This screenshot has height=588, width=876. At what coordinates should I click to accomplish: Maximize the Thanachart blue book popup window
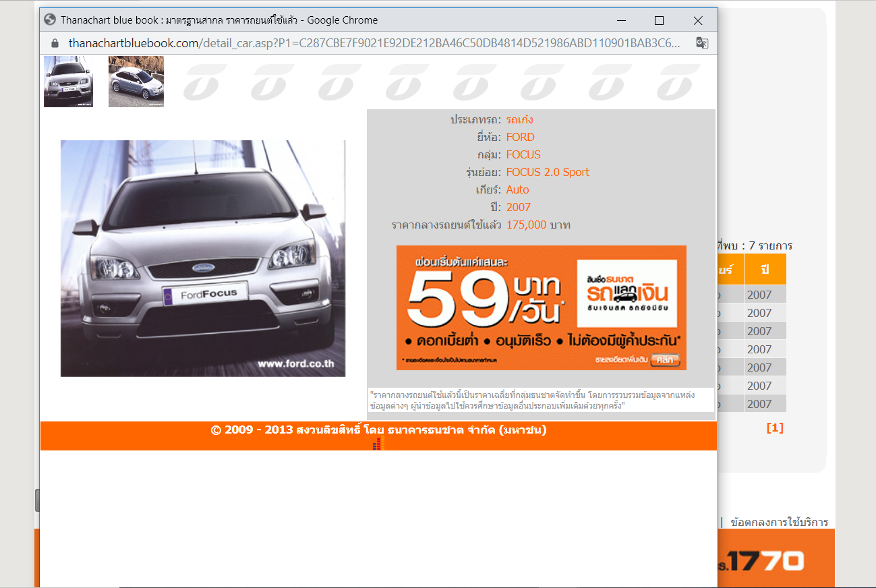click(659, 20)
